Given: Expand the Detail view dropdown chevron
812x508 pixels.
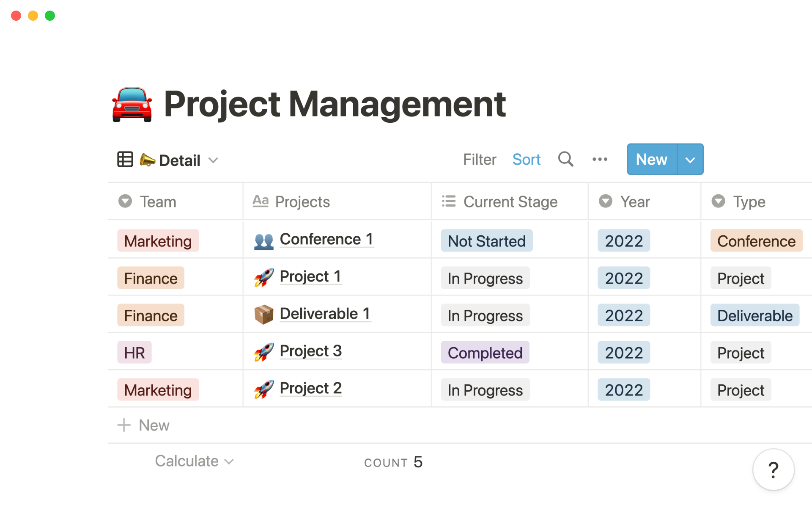Looking at the screenshot, I should pyautogui.click(x=213, y=160).
